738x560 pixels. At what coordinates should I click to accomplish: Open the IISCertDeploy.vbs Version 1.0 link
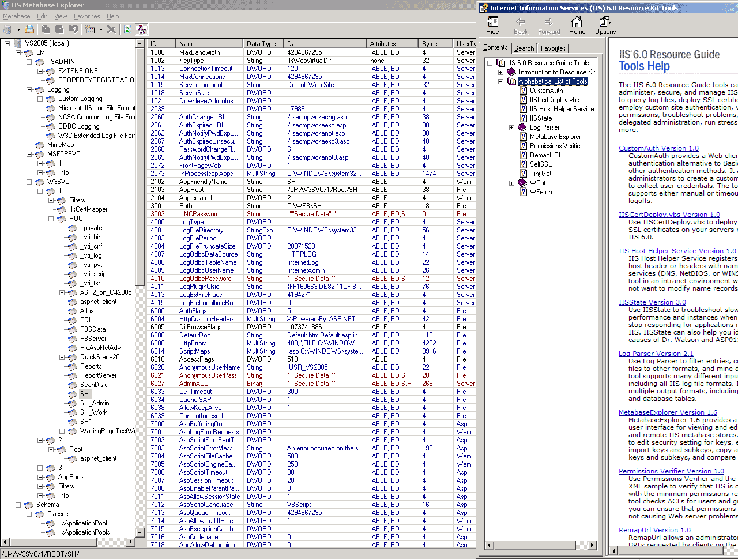[669, 215]
